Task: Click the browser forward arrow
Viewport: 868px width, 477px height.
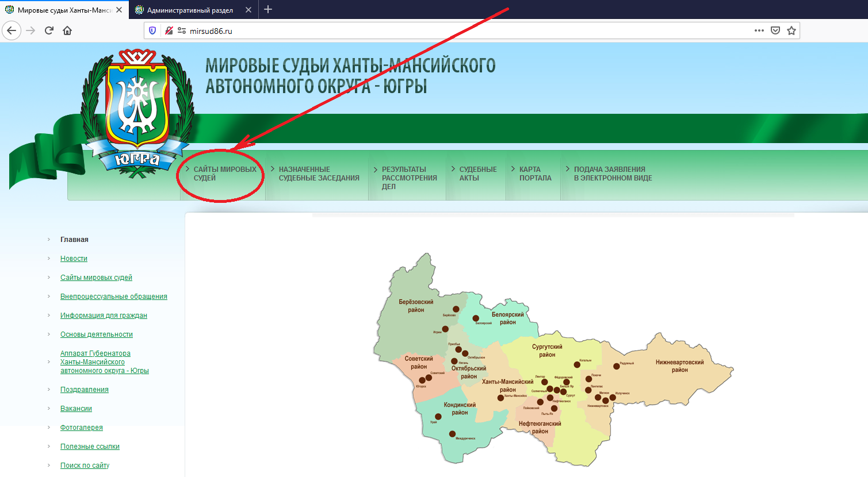Action: click(30, 30)
